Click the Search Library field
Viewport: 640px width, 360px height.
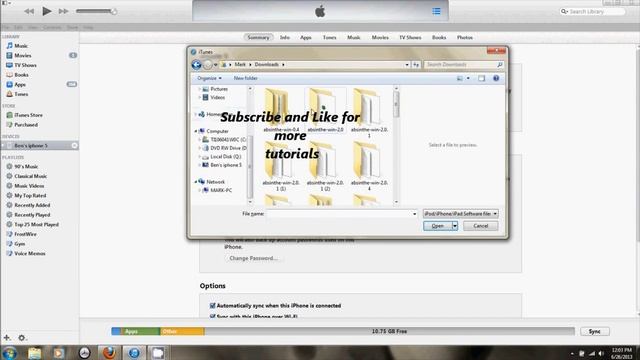coord(593,11)
